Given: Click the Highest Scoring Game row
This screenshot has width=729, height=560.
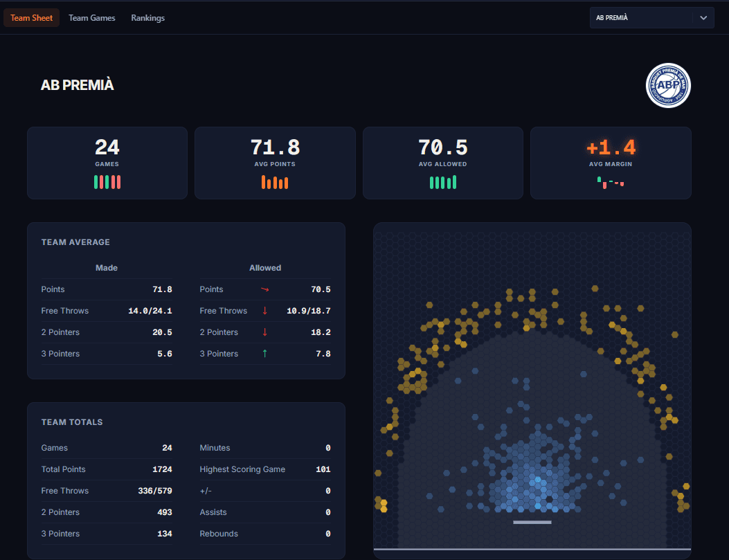Looking at the screenshot, I should (x=265, y=469).
